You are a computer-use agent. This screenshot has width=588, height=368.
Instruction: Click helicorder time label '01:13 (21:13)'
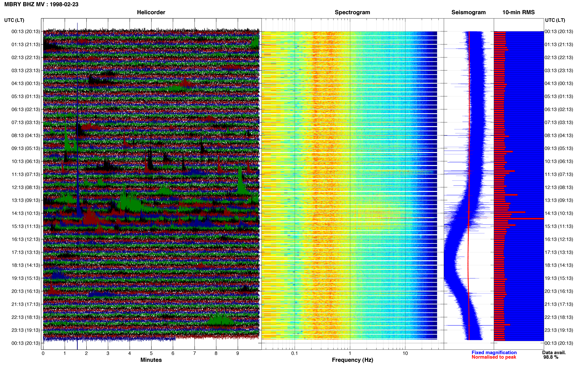(26, 45)
